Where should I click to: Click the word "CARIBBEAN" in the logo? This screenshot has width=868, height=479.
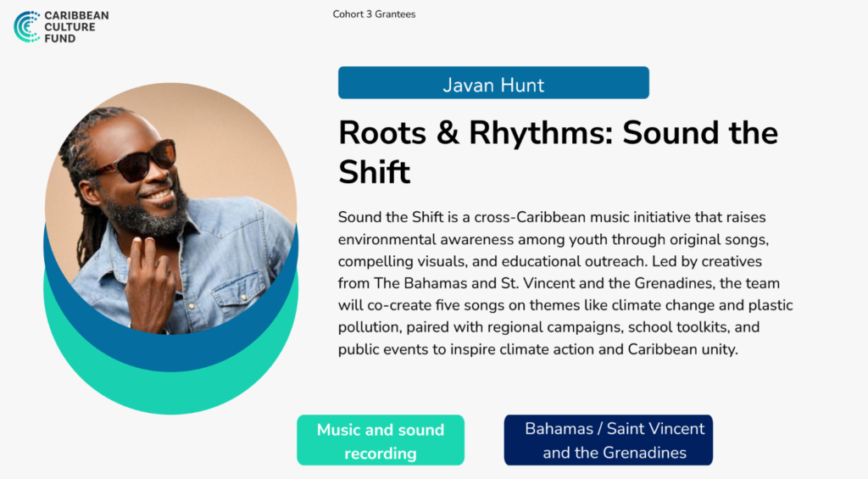76,15
